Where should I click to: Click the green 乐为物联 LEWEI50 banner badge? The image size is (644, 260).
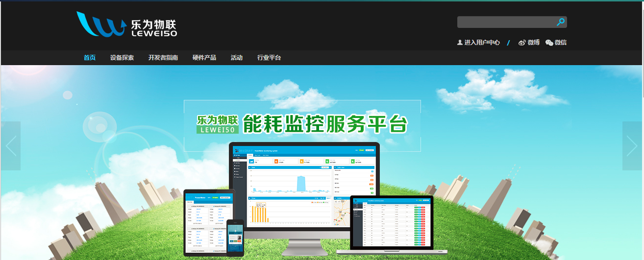click(x=218, y=124)
